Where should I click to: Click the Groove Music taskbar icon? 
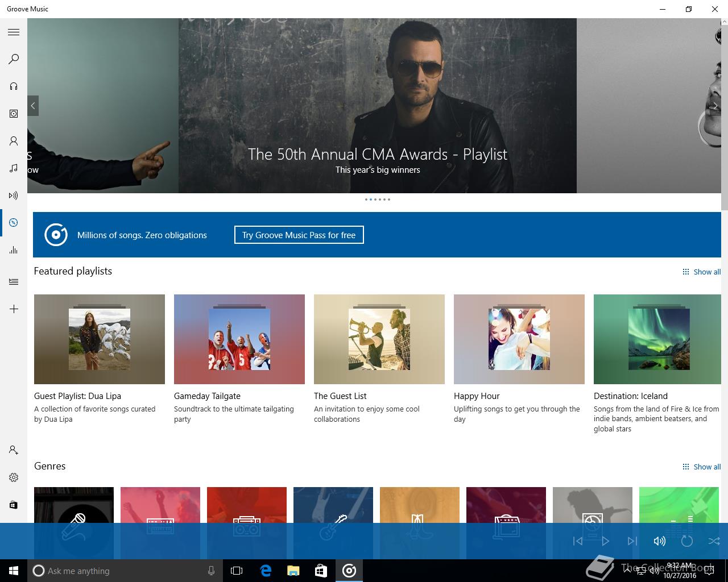349,571
